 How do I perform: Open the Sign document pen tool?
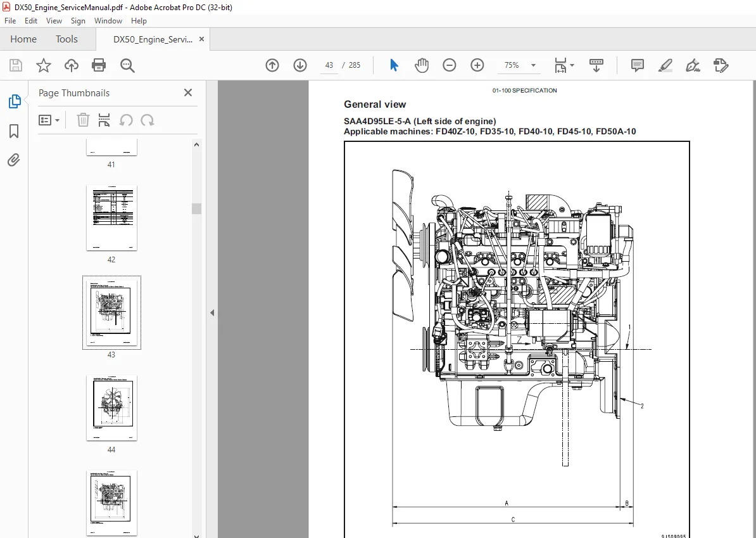point(693,65)
